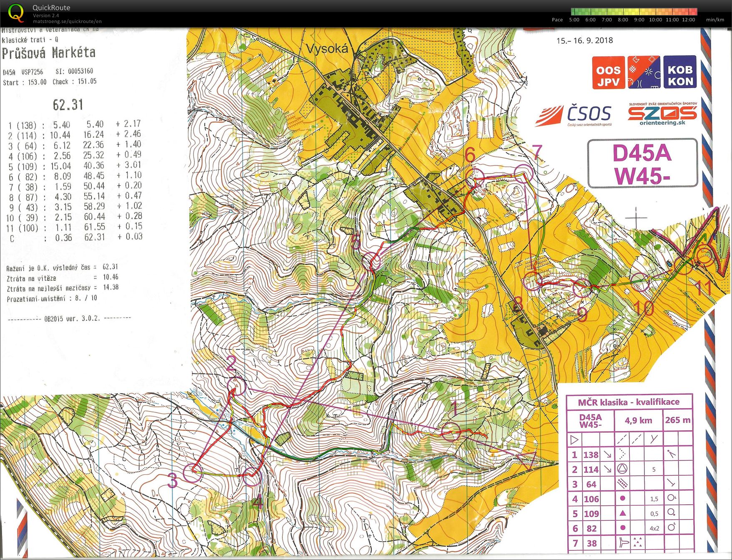Click split row 11 (100)
The height and width of the screenshot is (560, 732).
point(75,227)
